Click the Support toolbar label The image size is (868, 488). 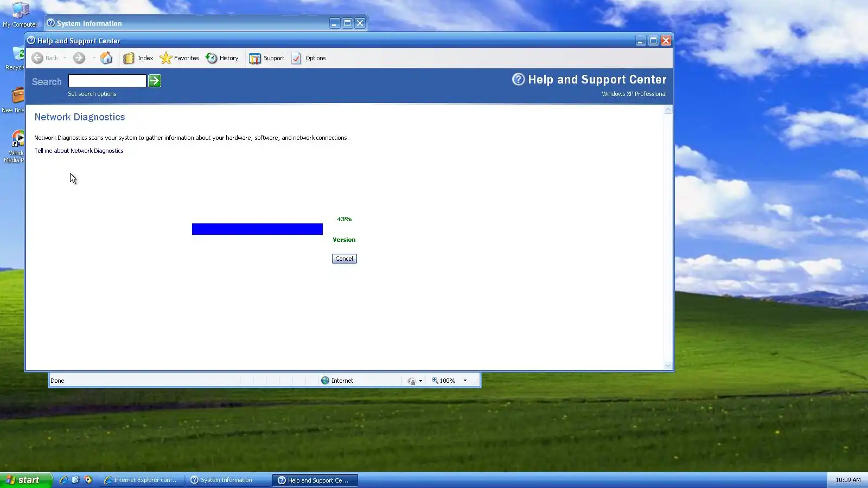point(274,58)
